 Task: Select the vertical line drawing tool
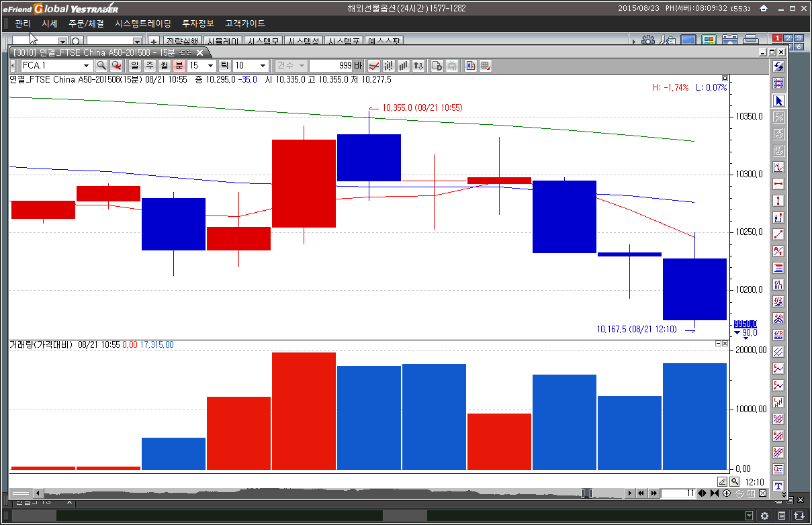click(x=778, y=201)
